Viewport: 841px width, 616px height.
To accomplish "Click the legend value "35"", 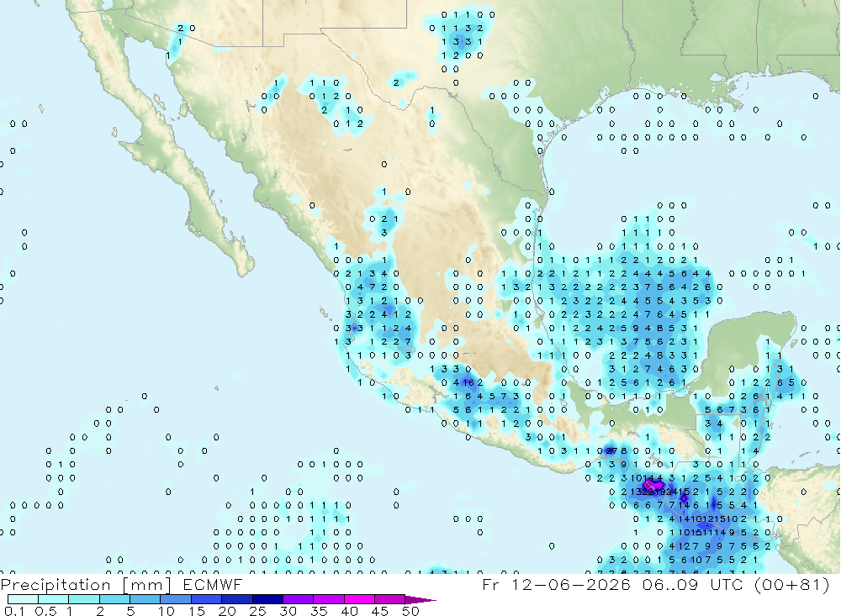I will pos(319,611).
